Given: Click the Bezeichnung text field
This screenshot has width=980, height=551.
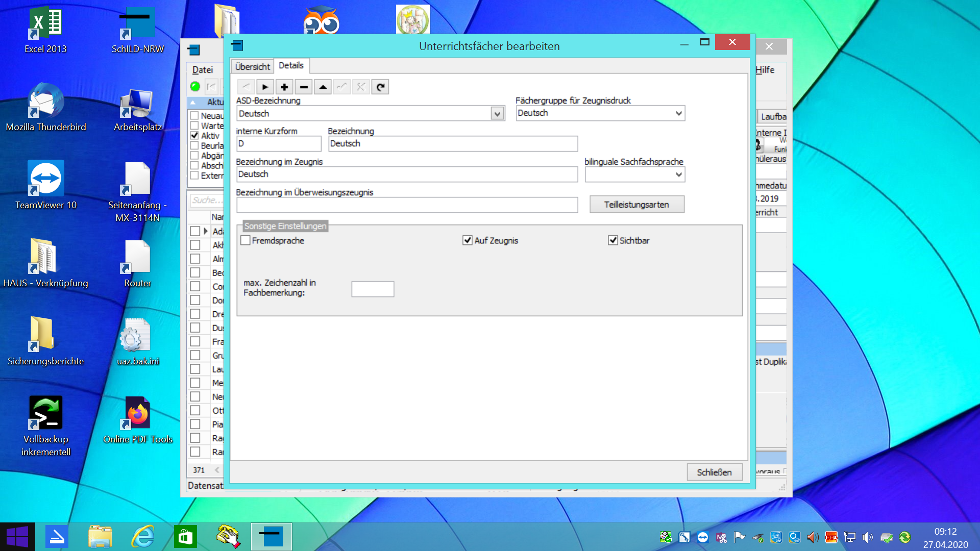Looking at the screenshot, I should click(x=453, y=144).
